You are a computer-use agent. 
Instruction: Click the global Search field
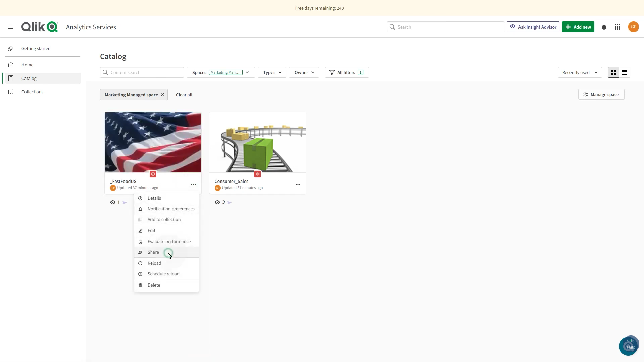(445, 27)
